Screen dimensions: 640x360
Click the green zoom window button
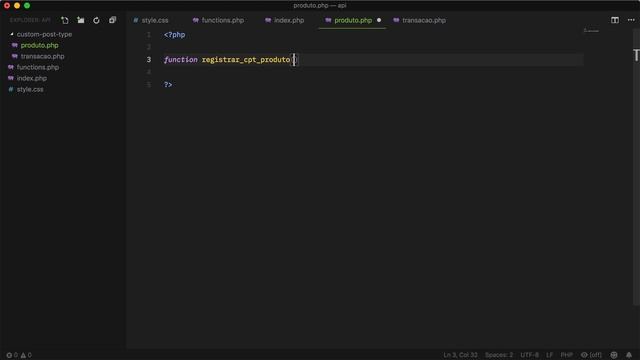(x=27, y=5)
